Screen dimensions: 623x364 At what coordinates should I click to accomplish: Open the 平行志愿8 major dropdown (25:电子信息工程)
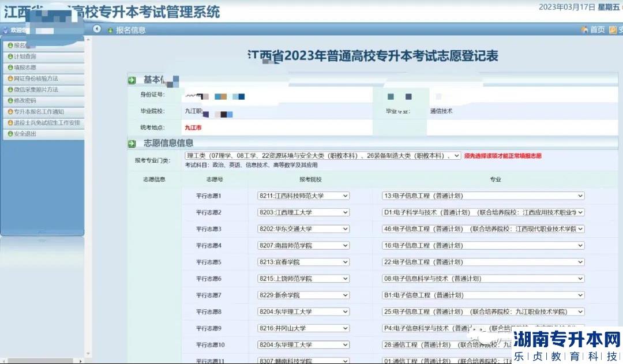[x=483, y=312]
